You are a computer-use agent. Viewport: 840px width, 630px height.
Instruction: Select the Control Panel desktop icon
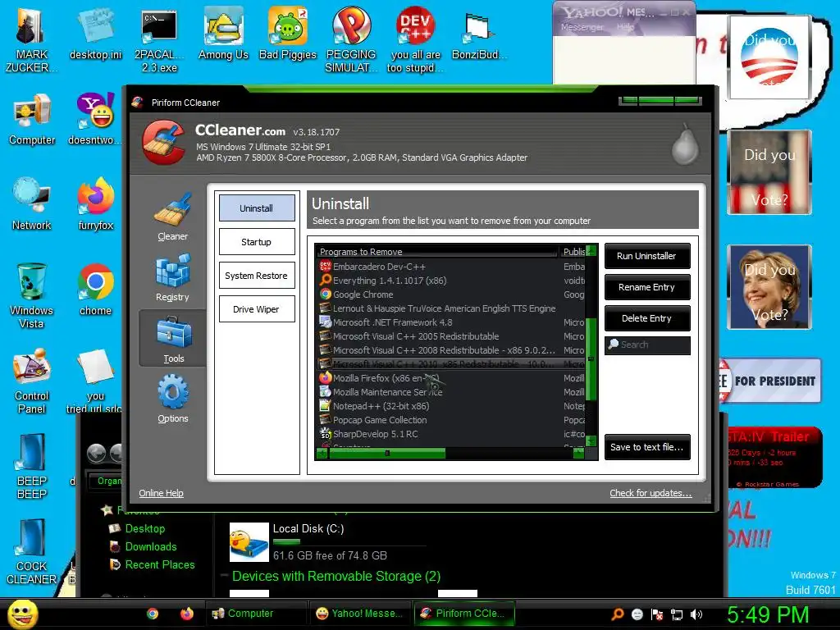[31, 381]
